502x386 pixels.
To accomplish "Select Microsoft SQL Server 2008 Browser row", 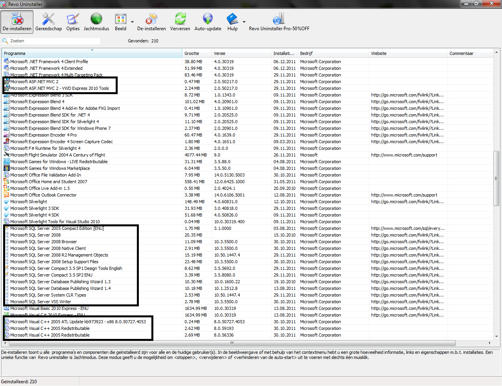I will 43,242.
